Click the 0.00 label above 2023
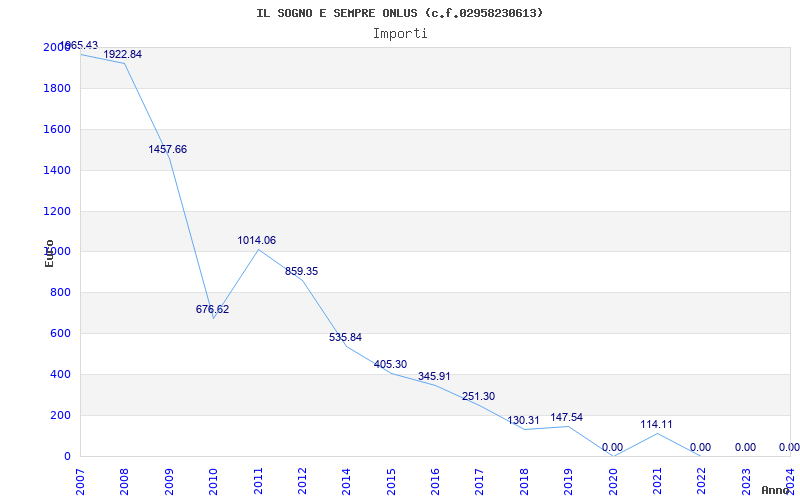 pos(745,447)
